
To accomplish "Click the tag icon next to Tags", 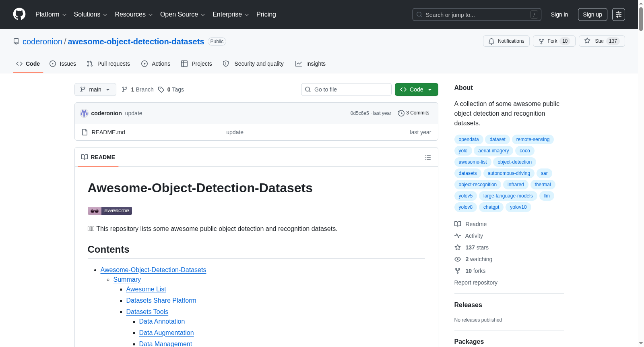I will click(x=161, y=89).
